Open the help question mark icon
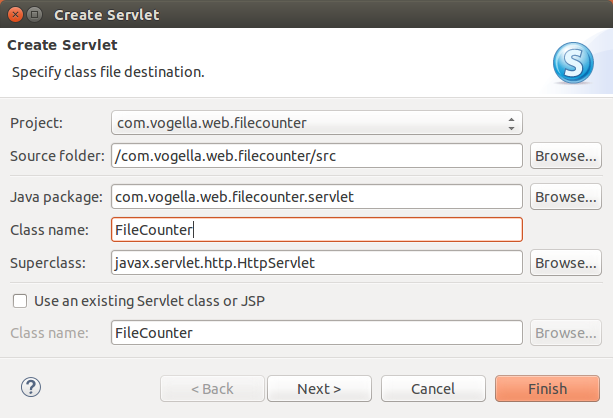This screenshot has height=418, width=613. click(x=30, y=387)
